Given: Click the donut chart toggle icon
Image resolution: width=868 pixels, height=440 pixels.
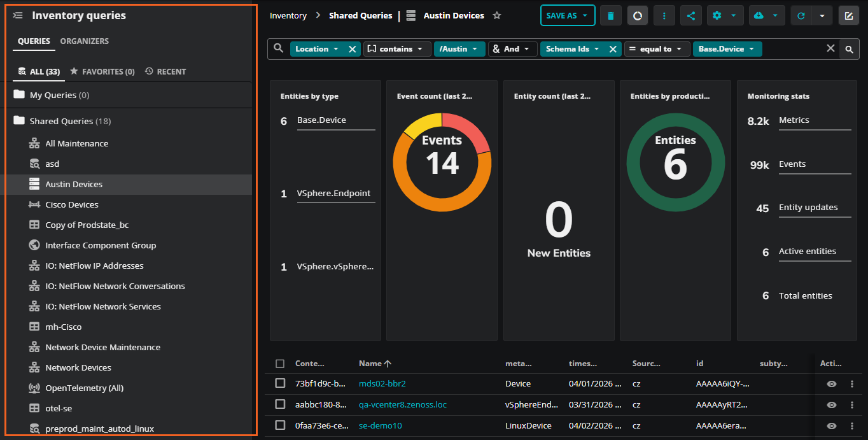Looking at the screenshot, I should 638,16.
